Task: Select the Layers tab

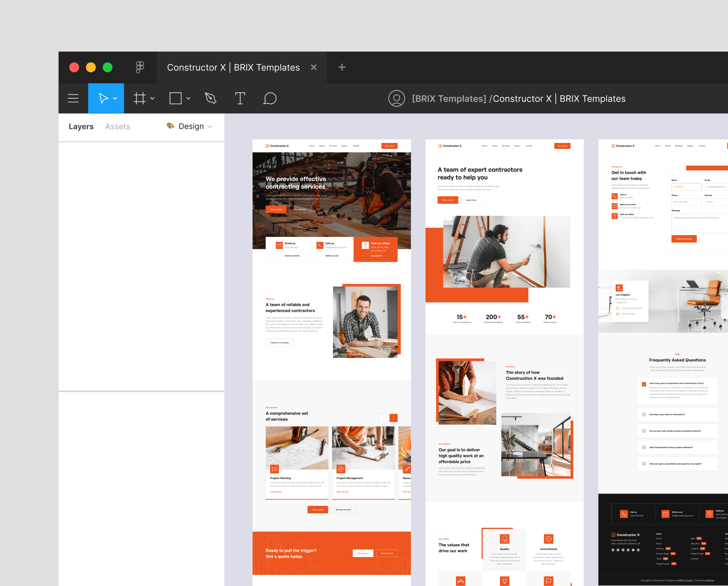Action: click(81, 126)
